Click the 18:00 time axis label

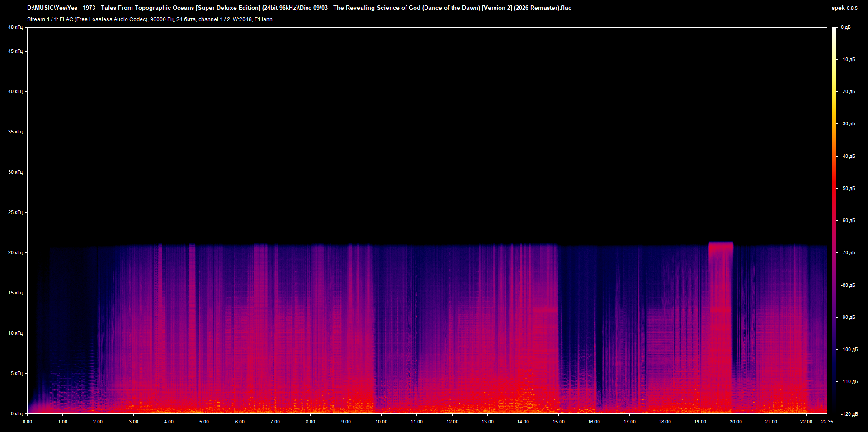(x=665, y=422)
